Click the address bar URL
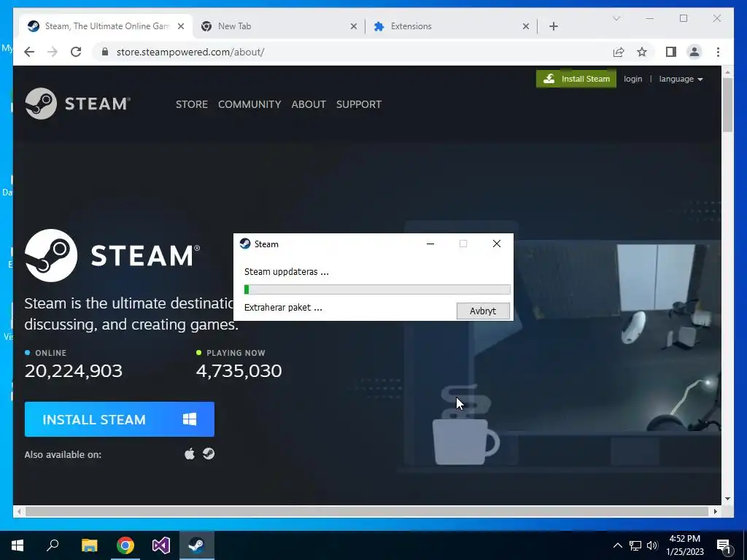The image size is (747, 560). point(190,52)
